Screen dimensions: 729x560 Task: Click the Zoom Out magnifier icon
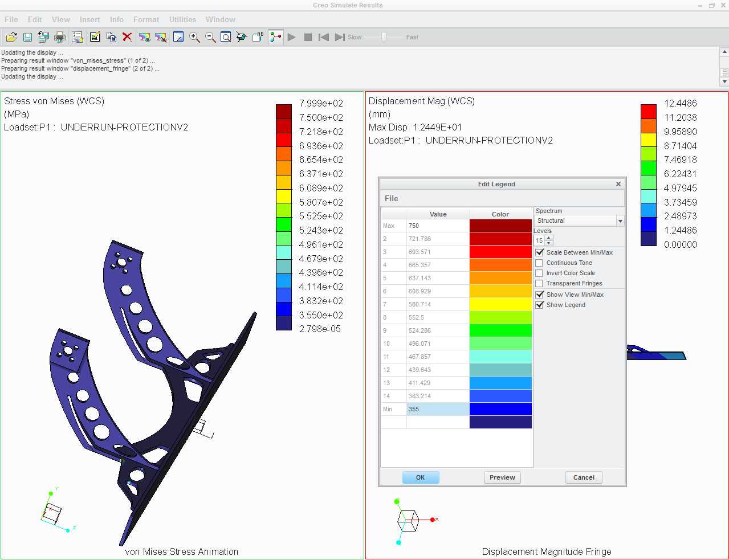[210, 37]
